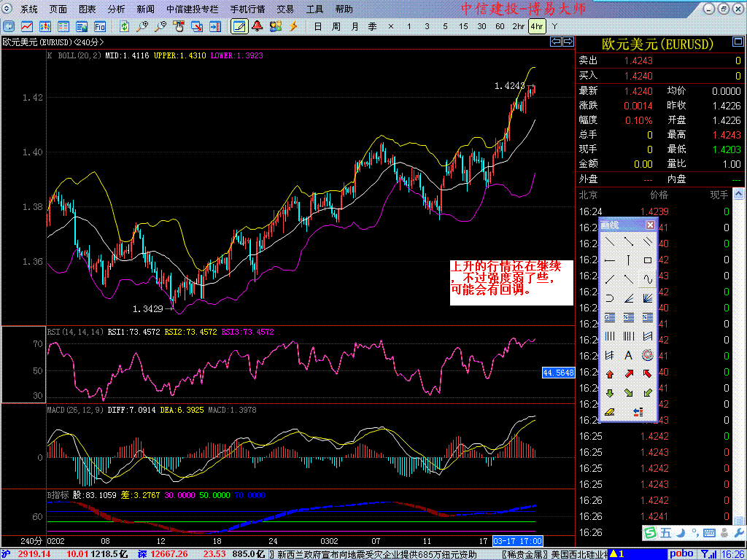Viewport: 747px width, 560px height.
Task: Click the pobo status bar label
Action: [x=682, y=554]
